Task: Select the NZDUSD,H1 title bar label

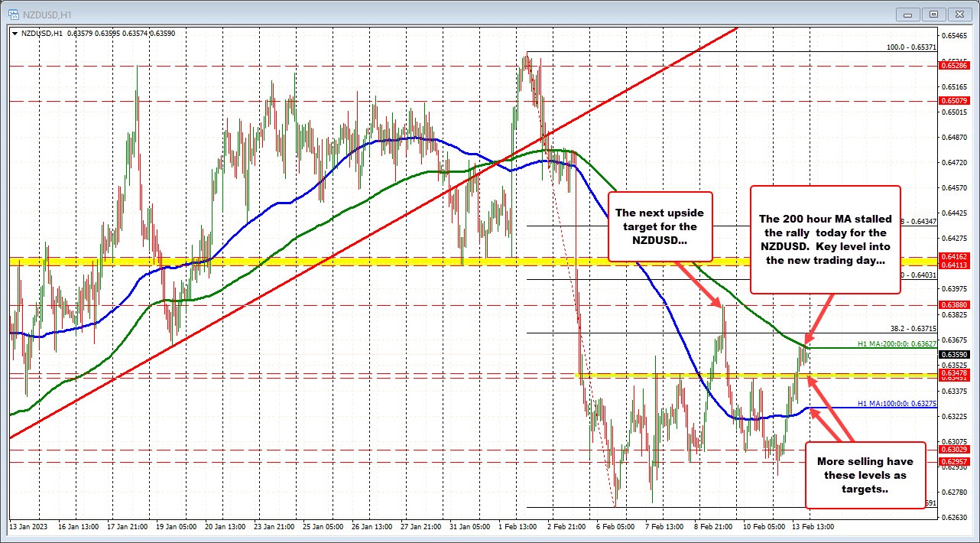Action: point(46,14)
